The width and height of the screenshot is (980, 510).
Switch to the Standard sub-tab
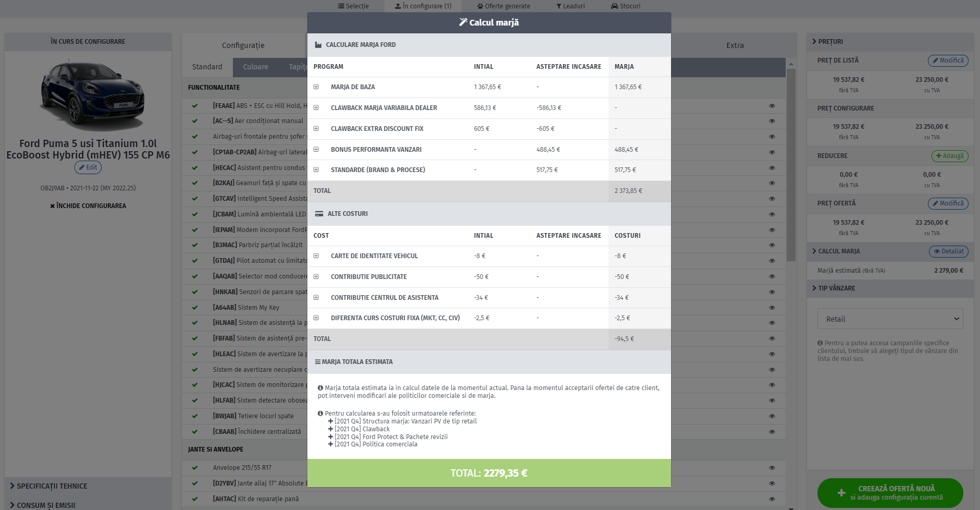tap(207, 67)
